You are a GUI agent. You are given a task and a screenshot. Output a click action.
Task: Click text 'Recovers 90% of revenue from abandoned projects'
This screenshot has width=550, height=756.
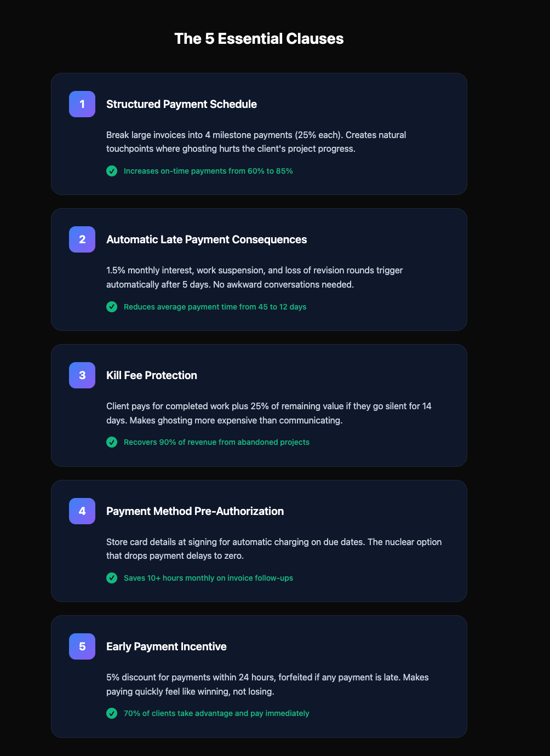[216, 442]
